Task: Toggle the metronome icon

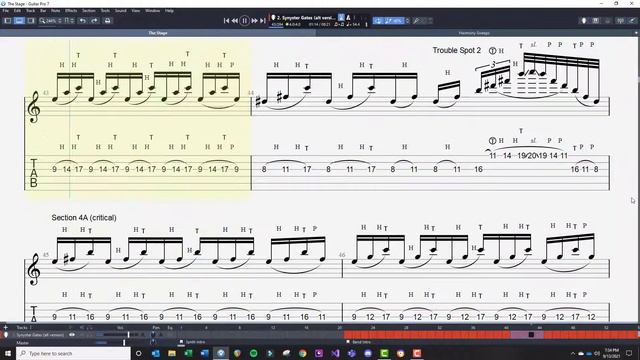Action: tap(349, 18)
